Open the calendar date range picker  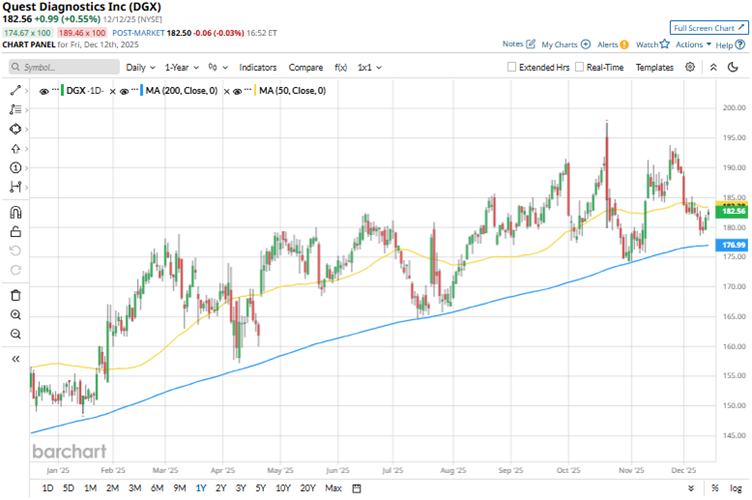pos(357,488)
